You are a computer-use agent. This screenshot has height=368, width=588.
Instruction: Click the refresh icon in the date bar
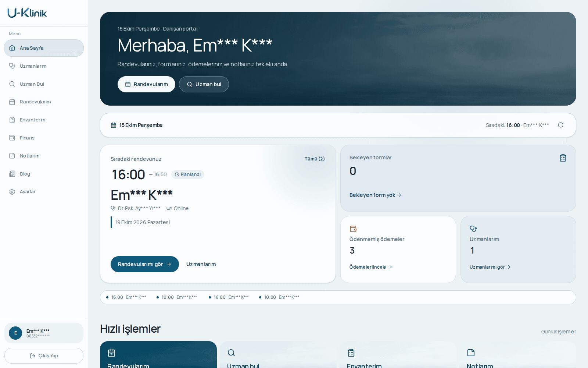(560, 125)
